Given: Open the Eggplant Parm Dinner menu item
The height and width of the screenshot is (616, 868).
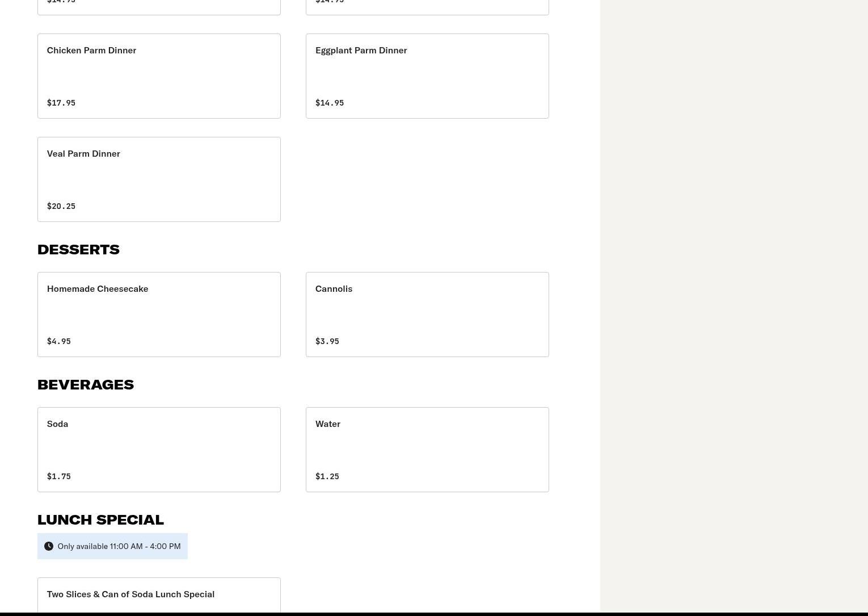Looking at the screenshot, I should tap(427, 76).
